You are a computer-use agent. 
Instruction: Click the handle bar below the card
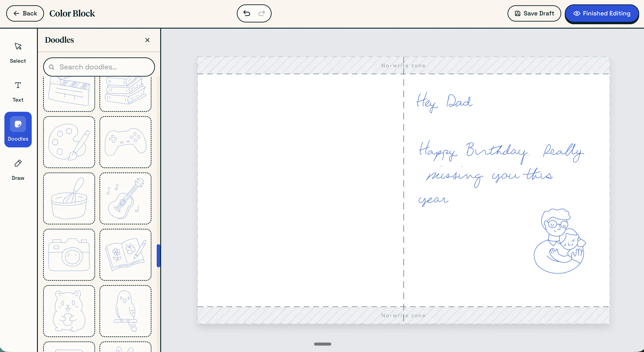coord(322,344)
